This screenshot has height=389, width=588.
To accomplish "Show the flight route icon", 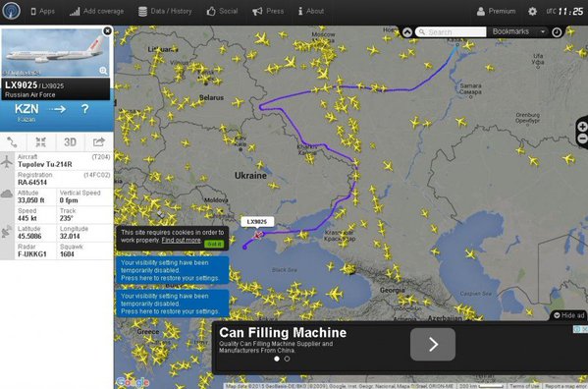I will point(13,142).
